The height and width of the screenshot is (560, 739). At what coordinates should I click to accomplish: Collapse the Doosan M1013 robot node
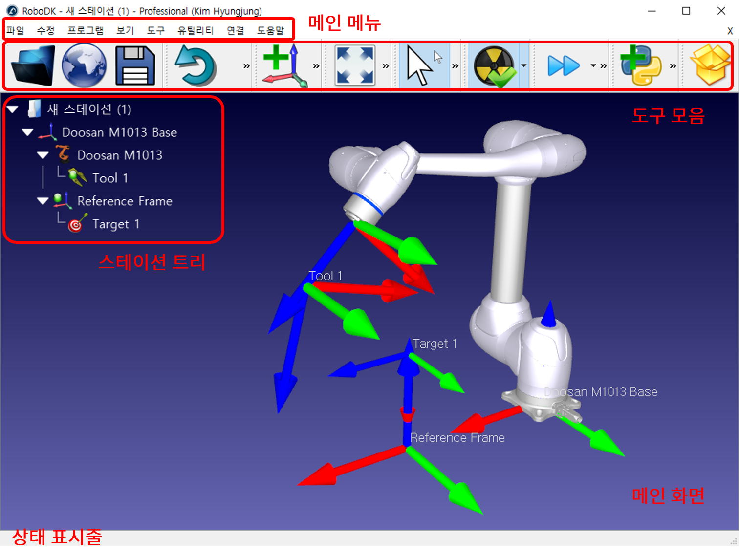tap(43, 155)
